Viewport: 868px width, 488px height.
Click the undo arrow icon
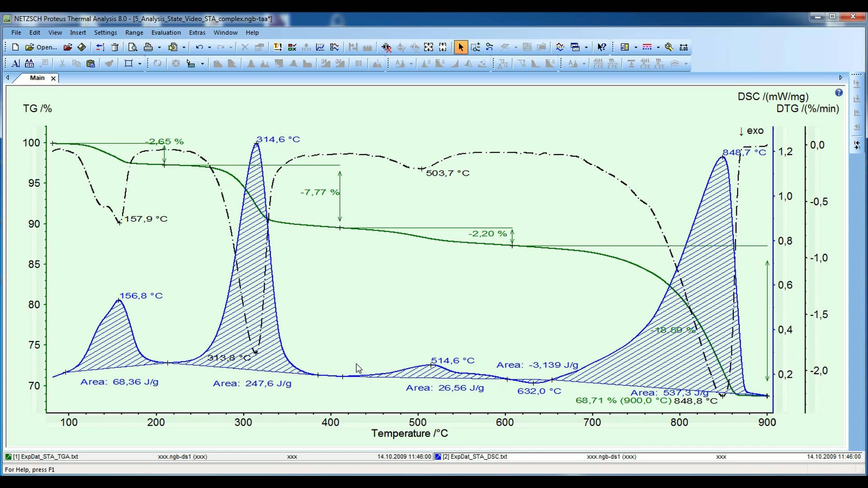coord(199,47)
